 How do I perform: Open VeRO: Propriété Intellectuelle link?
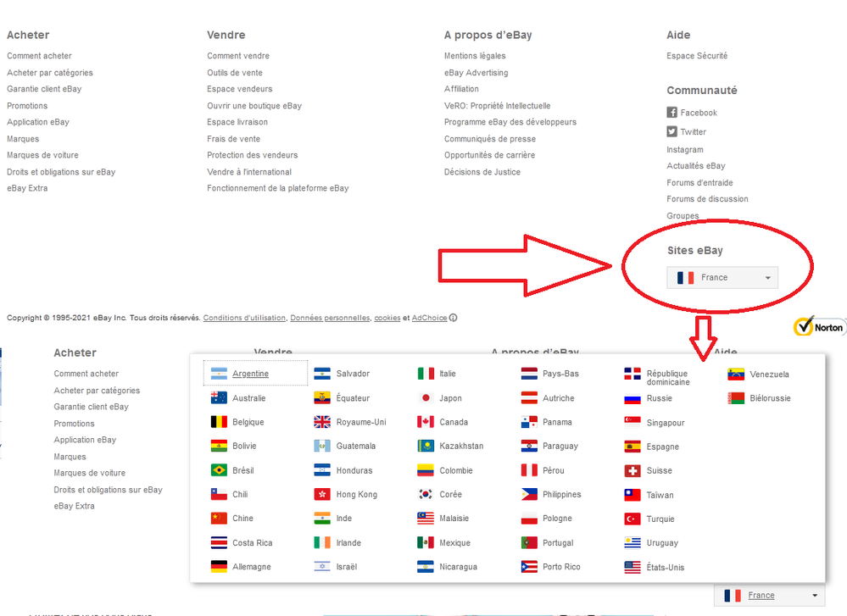497,106
